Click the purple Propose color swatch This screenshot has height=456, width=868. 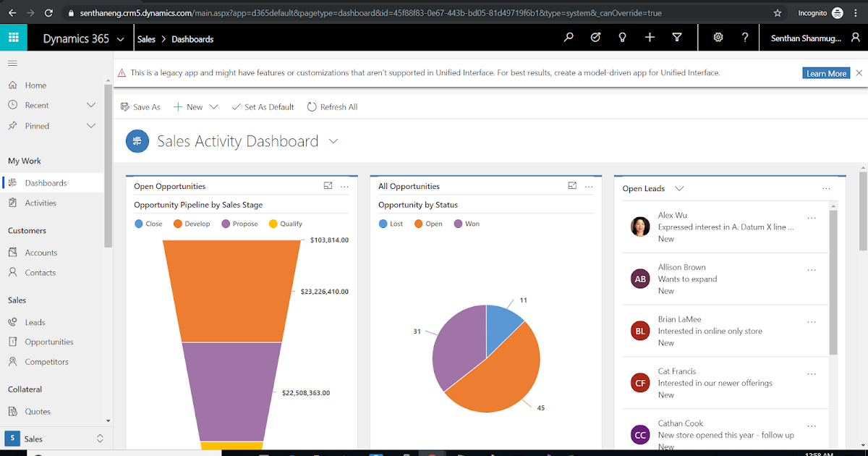[x=224, y=224]
